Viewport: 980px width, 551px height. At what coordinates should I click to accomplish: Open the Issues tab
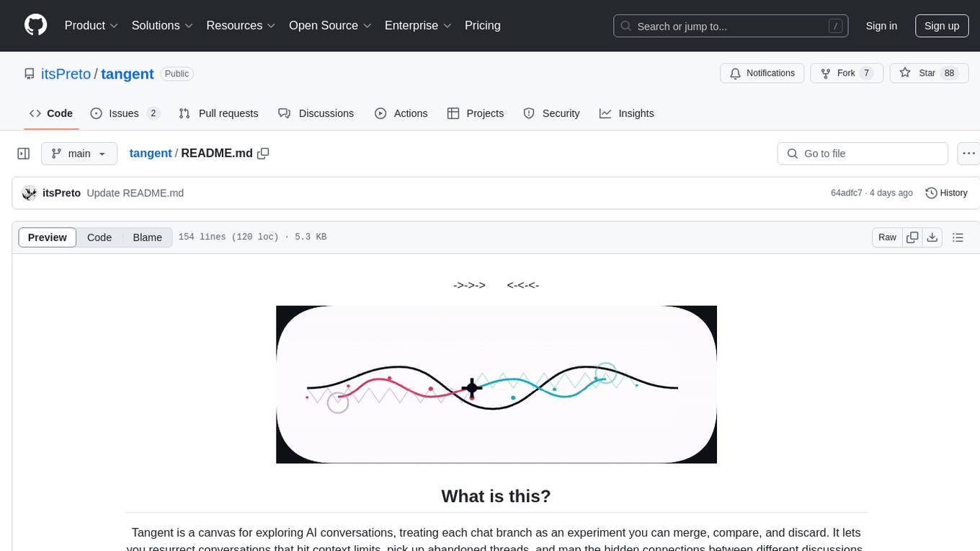pyautogui.click(x=125, y=113)
